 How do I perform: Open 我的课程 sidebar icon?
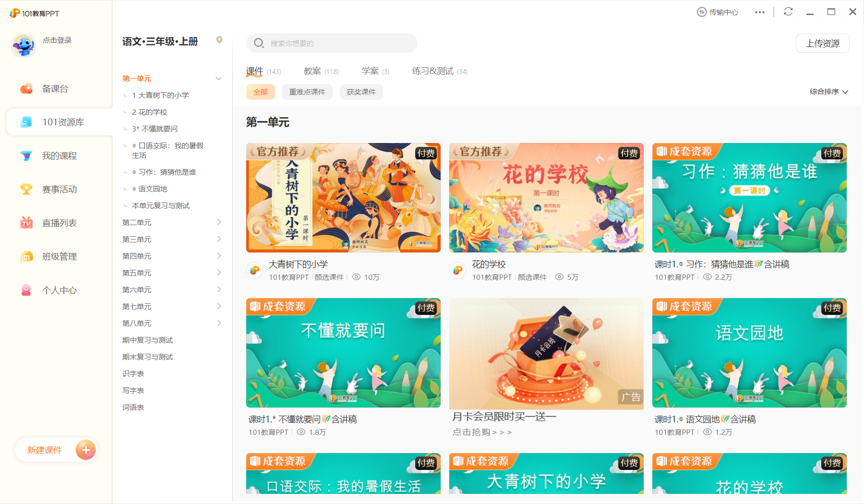point(26,156)
